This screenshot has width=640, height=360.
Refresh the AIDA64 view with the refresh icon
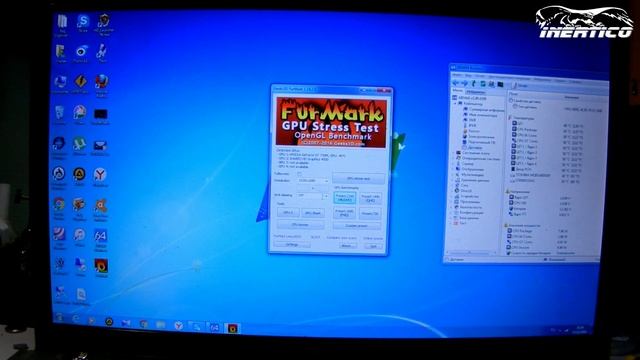(483, 84)
